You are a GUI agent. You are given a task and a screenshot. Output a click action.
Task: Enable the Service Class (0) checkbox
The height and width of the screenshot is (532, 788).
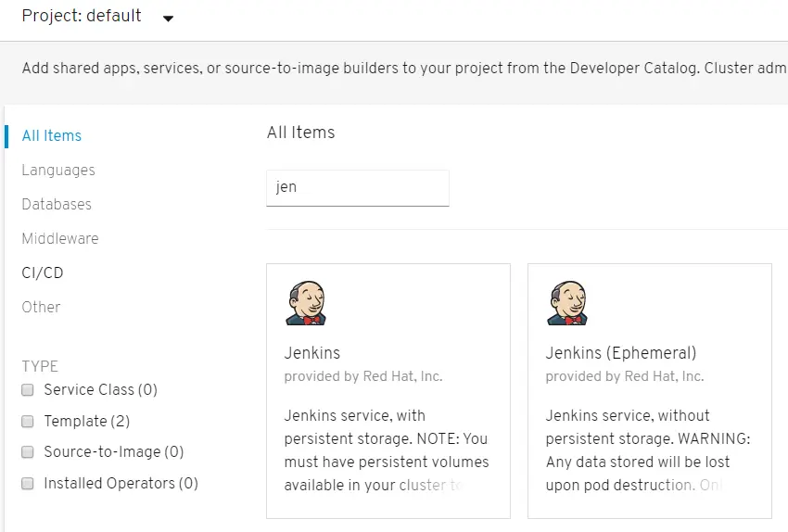click(x=28, y=390)
